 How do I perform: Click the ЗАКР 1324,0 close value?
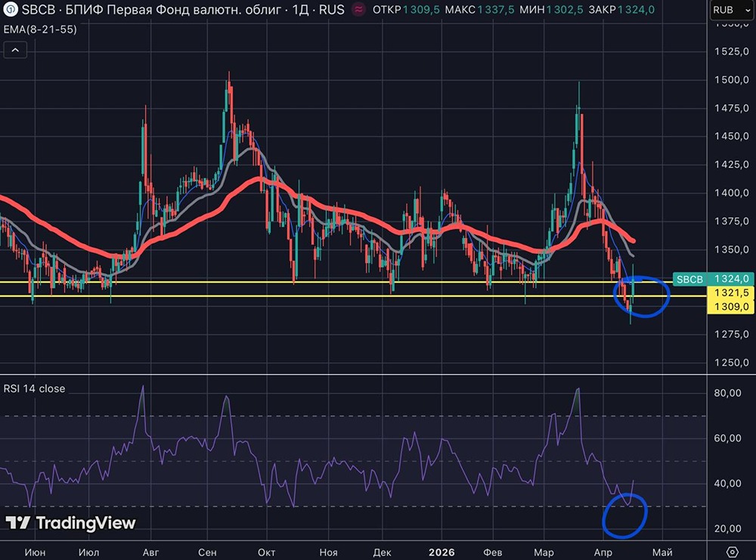pyautogui.click(x=621, y=10)
